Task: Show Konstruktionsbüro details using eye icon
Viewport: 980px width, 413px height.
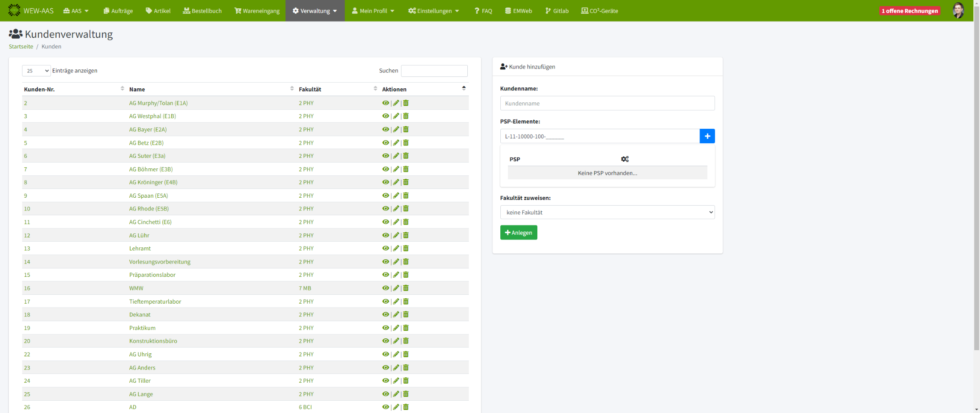Action: (386, 341)
